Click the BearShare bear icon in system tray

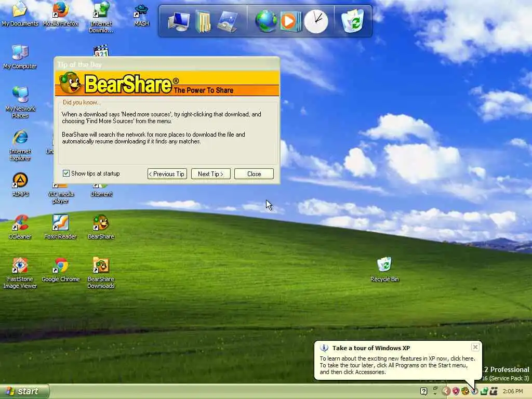465,391
